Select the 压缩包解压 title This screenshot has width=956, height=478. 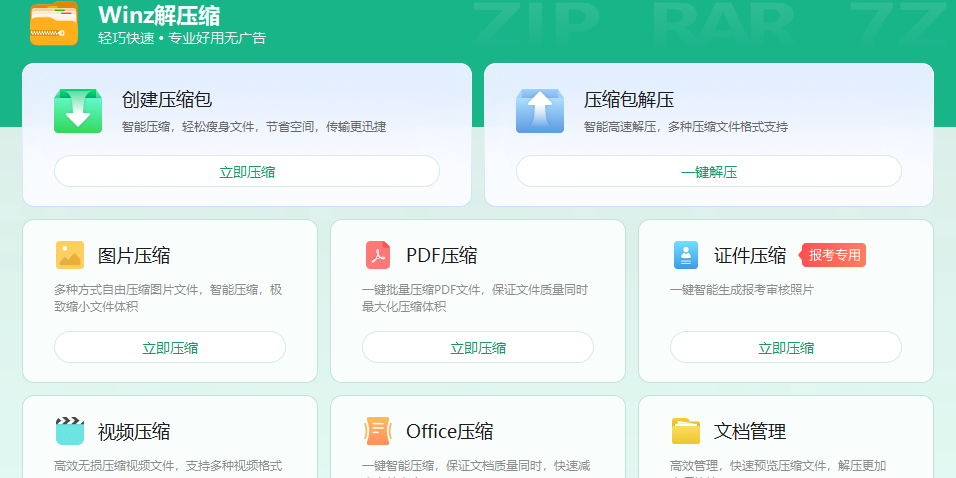(x=629, y=99)
